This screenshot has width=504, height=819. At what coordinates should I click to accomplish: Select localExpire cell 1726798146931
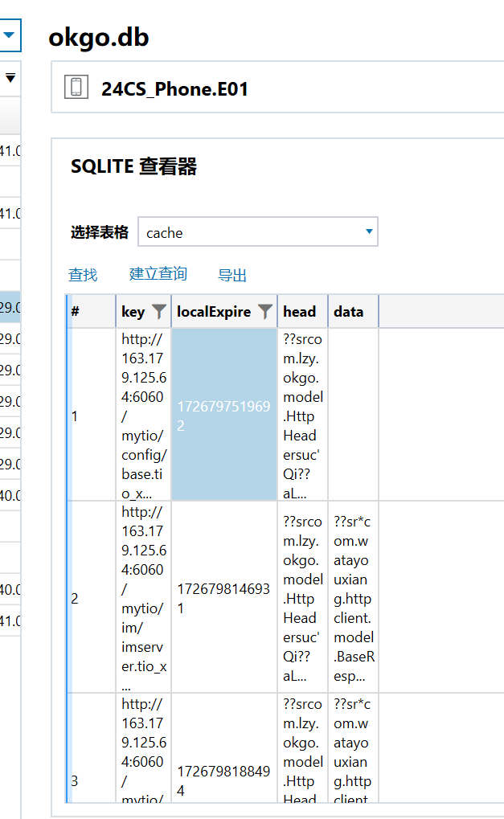(x=224, y=597)
